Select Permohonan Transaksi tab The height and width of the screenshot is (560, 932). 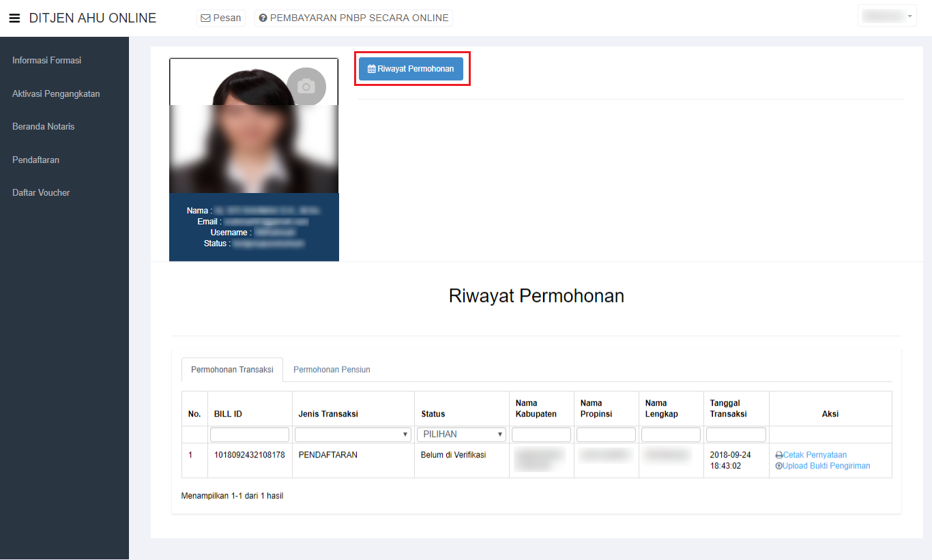[232, 370]
